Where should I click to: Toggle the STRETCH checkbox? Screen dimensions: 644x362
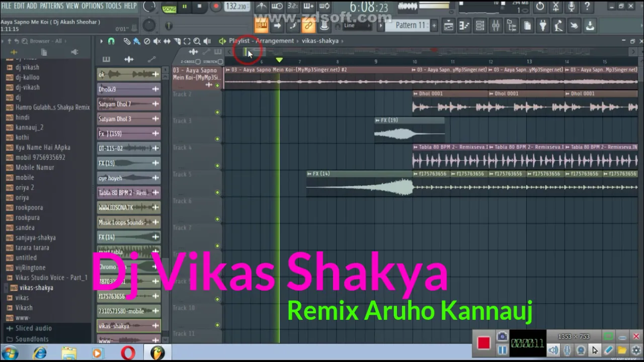(220, 62)
